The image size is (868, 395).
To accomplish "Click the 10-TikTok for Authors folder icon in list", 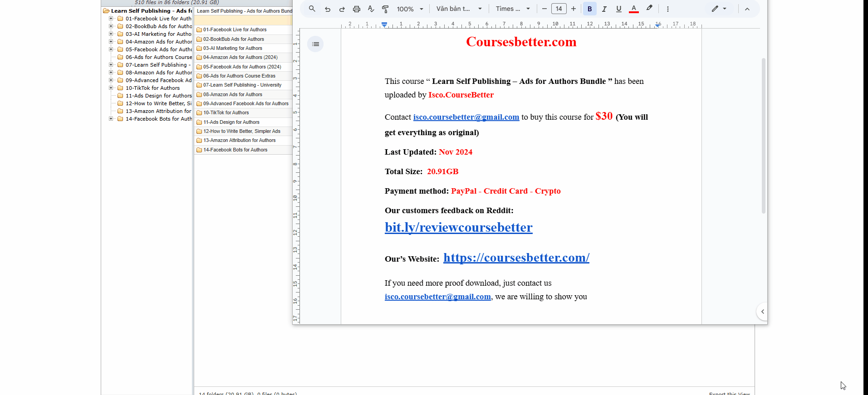I will pos(199,113).
